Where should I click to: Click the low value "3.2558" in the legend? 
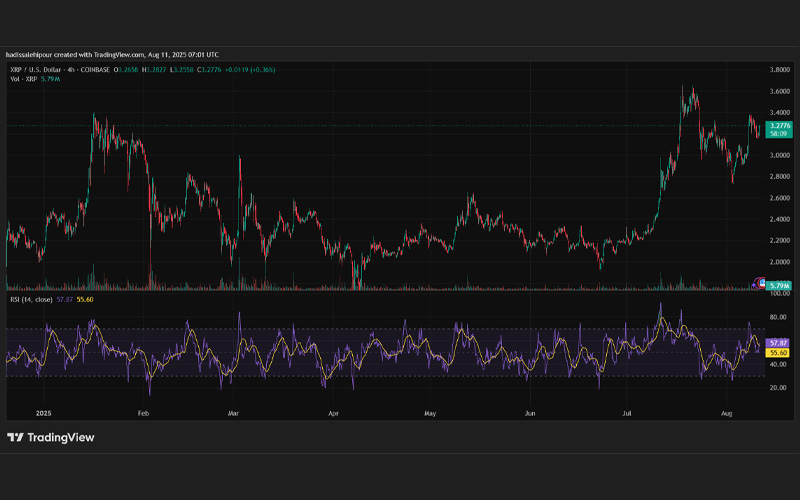point(184,70)
